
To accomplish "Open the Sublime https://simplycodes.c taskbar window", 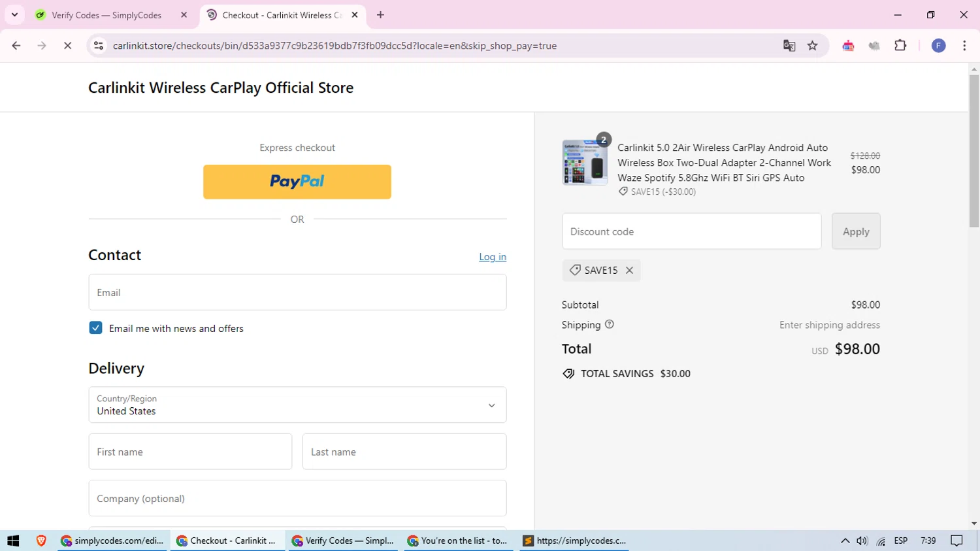I will [x=575, y=541].
